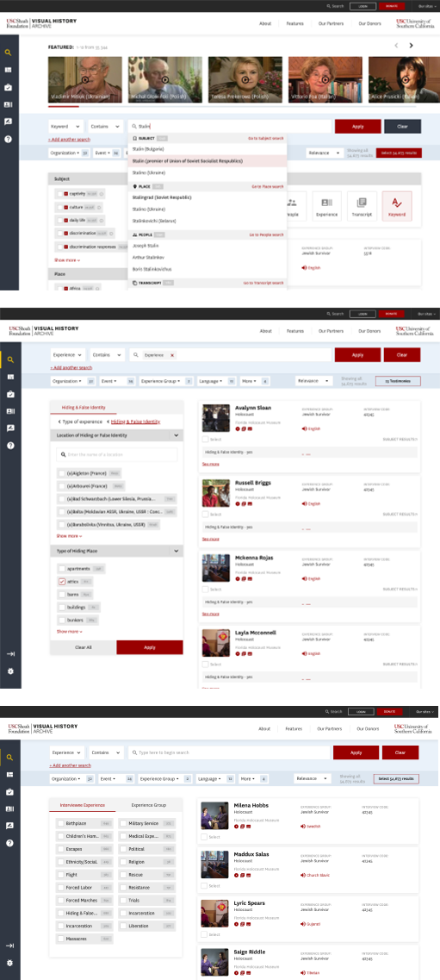This screenshot has height=980, width=440.
Task: Check the captivity subject checkbox
Action: pyautogui.click(x=59, y=194)
